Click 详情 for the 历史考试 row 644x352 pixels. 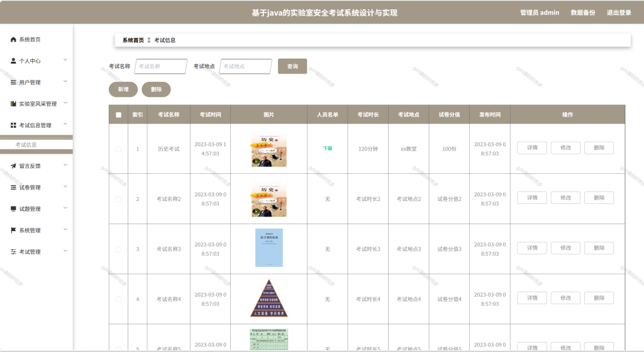coord(532,147)
